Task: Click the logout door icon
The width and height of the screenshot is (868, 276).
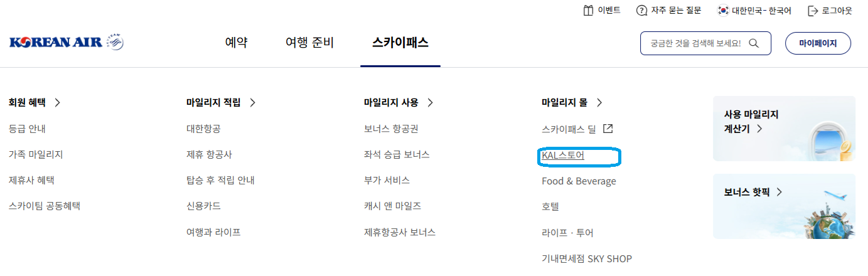Action: pyautogui.click(x=813, y=11)
